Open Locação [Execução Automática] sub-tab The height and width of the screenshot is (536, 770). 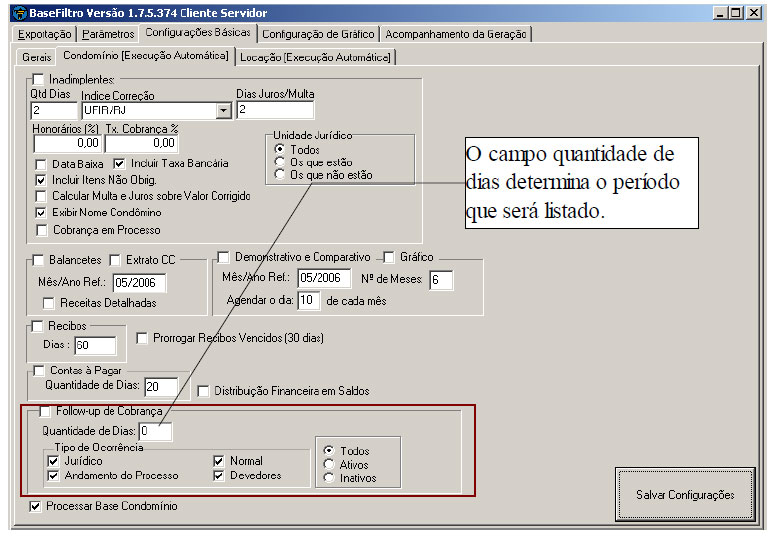coord(316,57)
